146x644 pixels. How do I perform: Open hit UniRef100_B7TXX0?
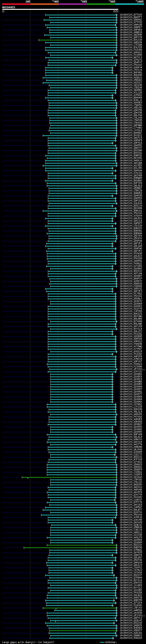click(131, 15)
